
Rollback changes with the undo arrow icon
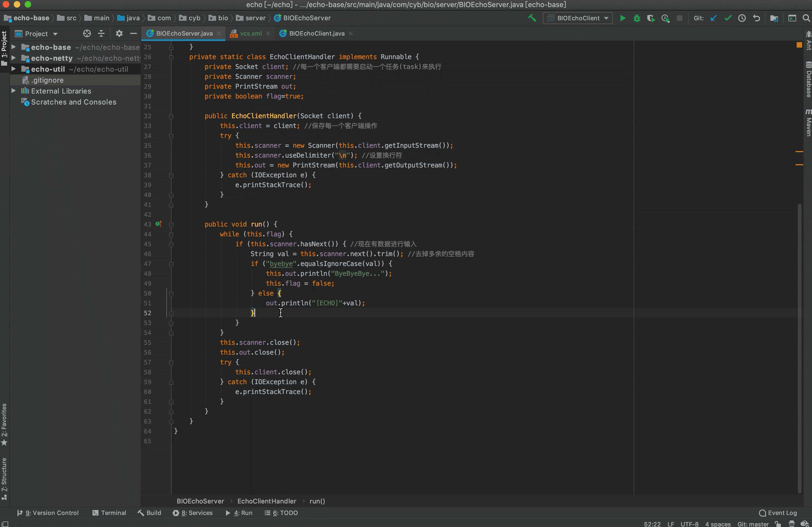pos(756,18)
